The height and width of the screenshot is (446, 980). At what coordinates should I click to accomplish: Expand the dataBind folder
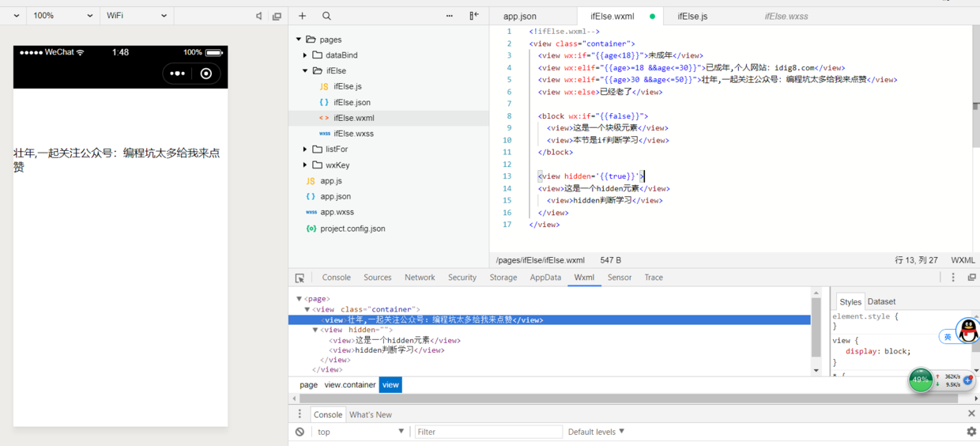point(305,55)
